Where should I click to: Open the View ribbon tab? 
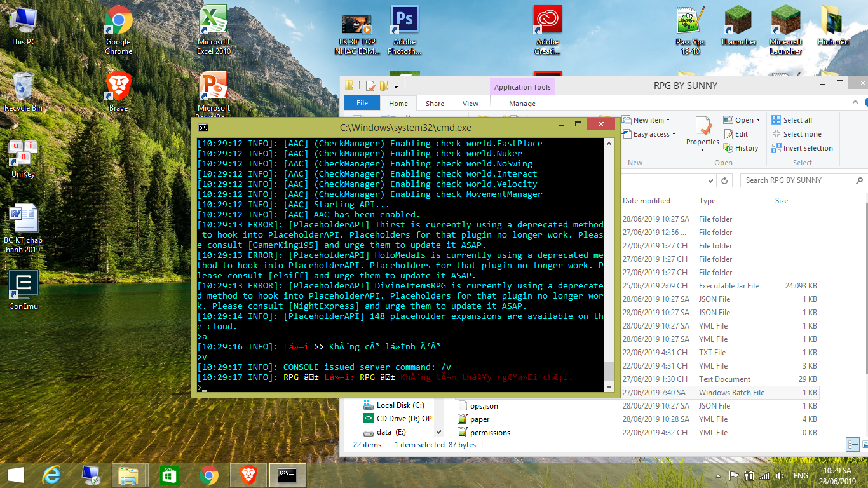470,104
